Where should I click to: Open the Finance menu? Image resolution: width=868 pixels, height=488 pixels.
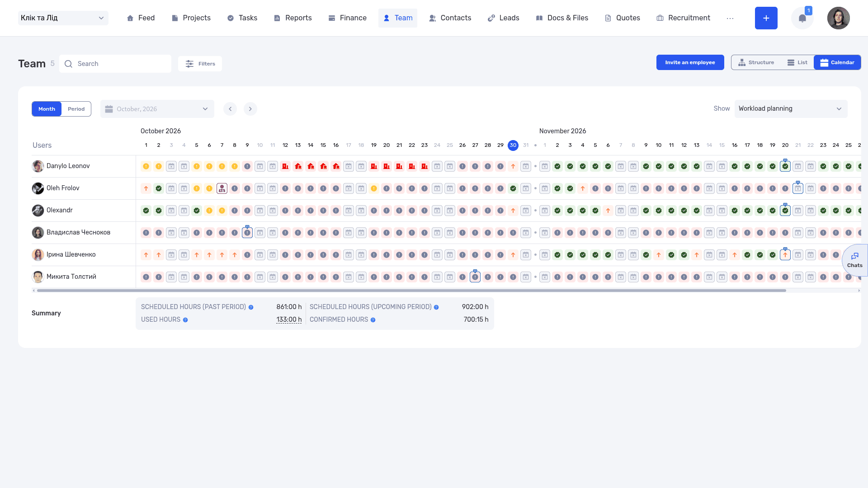click(x=348, y=18)
